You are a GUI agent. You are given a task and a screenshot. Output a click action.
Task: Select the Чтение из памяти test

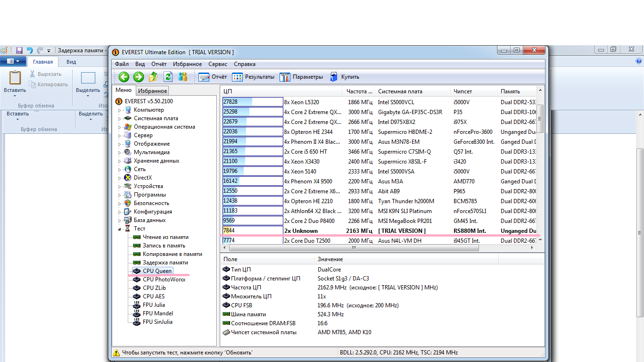tap(165, 237)
